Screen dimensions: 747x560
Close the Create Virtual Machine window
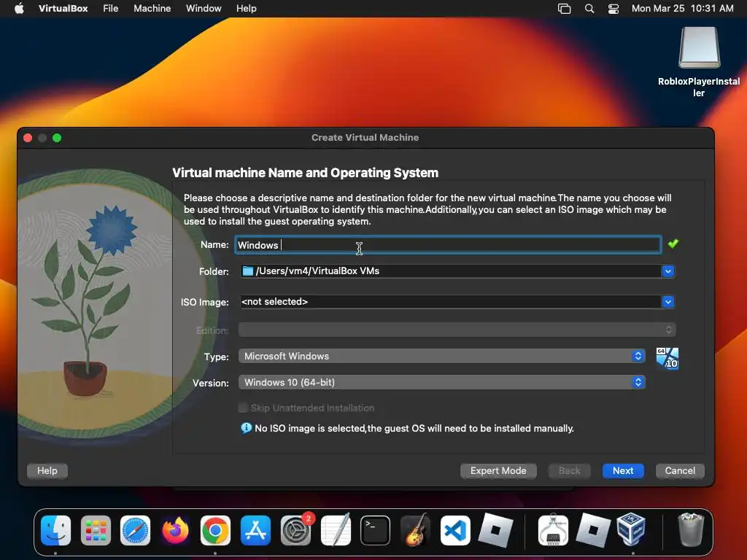[x=28, y=138]
